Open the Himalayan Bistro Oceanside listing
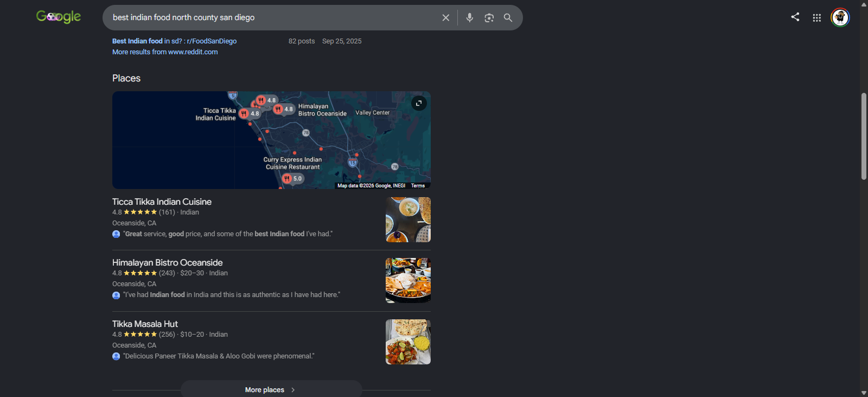 click(167, 263)
